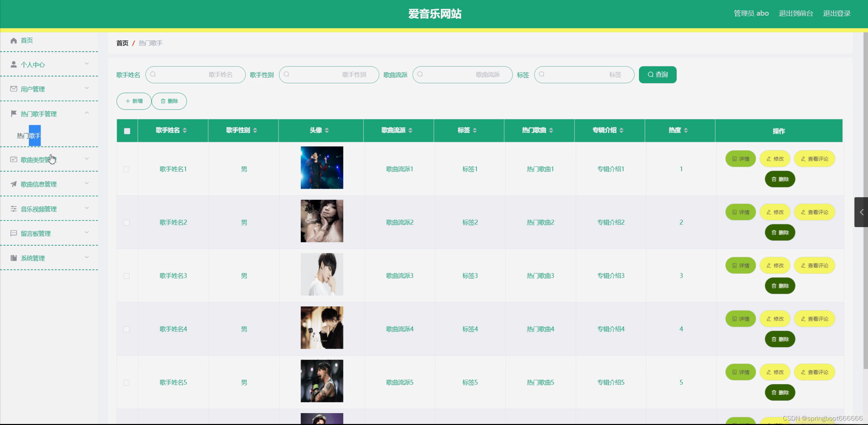The image size is (868, 425).
Task: Click the home icon in sidebar
Action: pos(14,41)
